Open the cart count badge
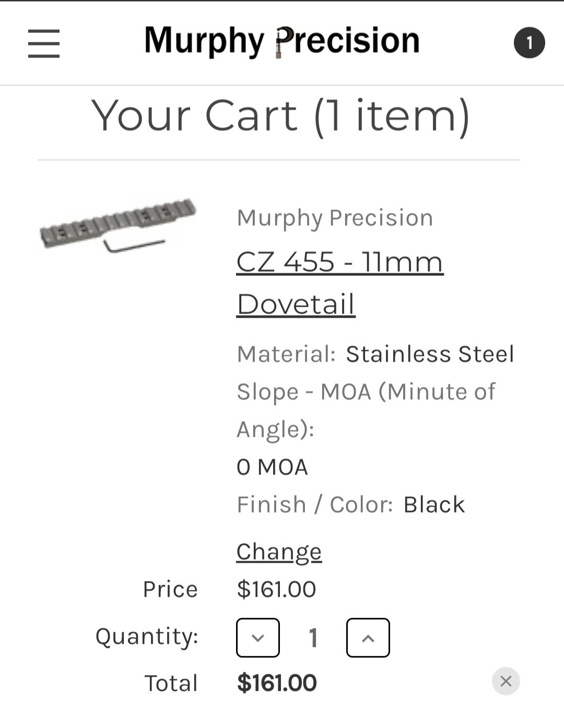This screenshot has height=728, width=564. 529,43
